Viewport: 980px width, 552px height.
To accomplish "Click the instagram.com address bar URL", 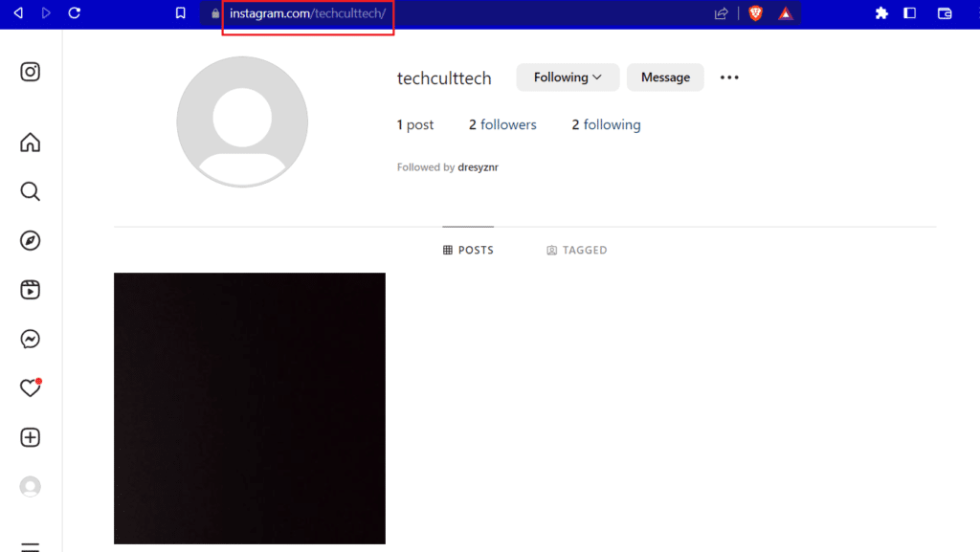I will (x=307, y=13).
